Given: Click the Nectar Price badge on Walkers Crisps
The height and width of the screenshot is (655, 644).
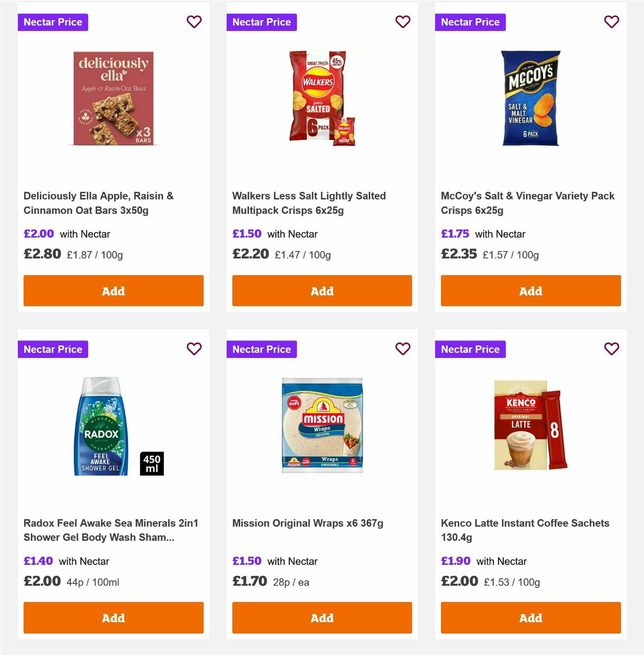Looking at the screenshot, I should pos(261,22).
